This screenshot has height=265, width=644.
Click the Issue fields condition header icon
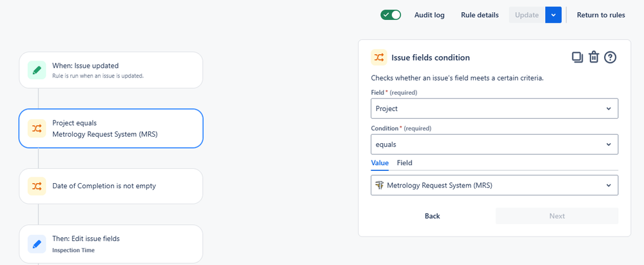[378, 57]
